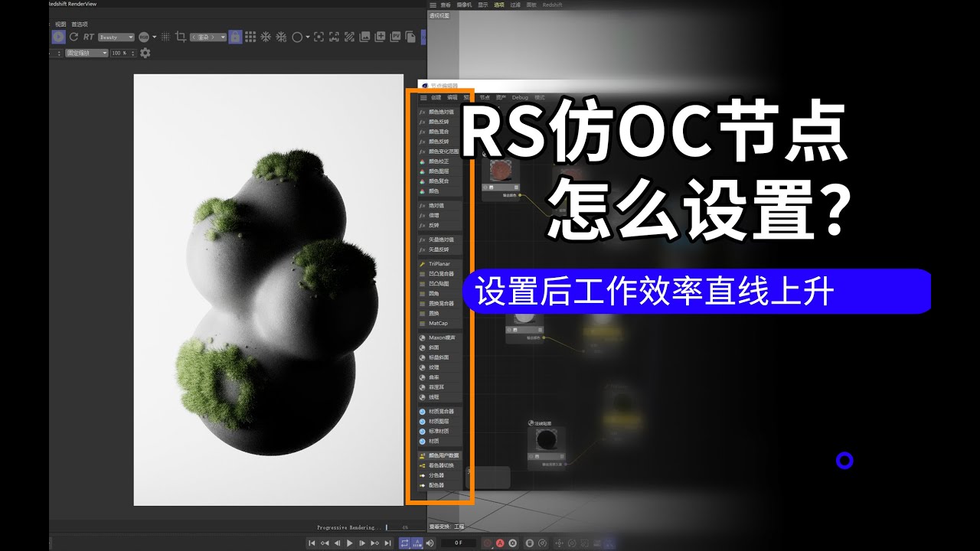Play the animation forward
The width and height of the screenshot is (980, 551).
pyautogui.click(x=350, y=543)
